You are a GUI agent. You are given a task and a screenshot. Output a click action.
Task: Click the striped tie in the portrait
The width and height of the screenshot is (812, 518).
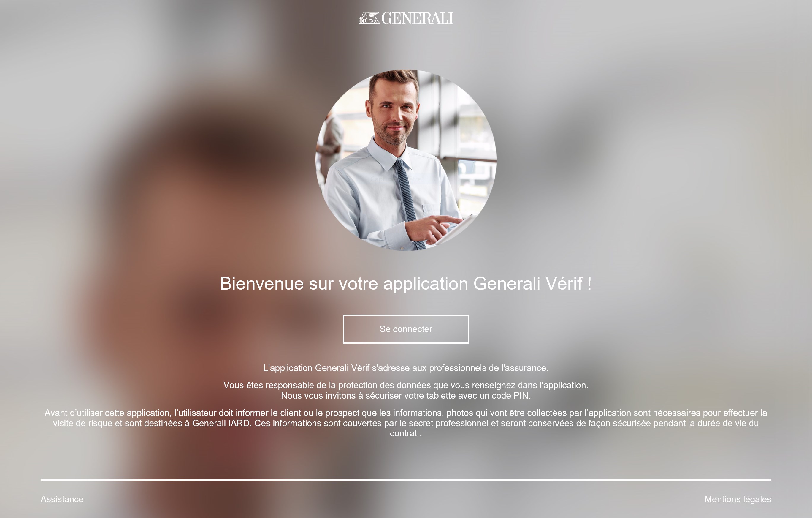click(409, 203)
